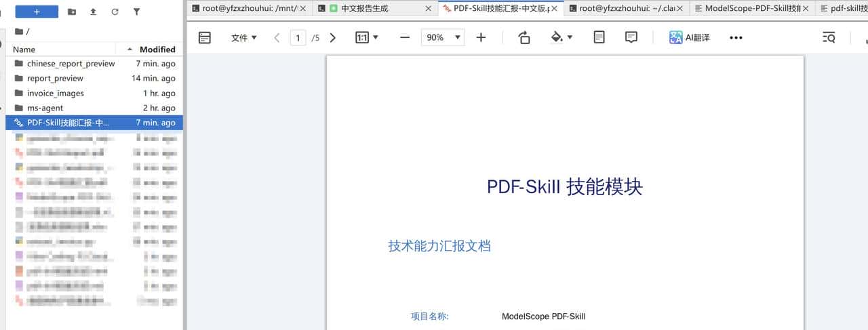Create a new folder in file browser
The width and height of the screenshot is (868, 330).
[72, 12]
